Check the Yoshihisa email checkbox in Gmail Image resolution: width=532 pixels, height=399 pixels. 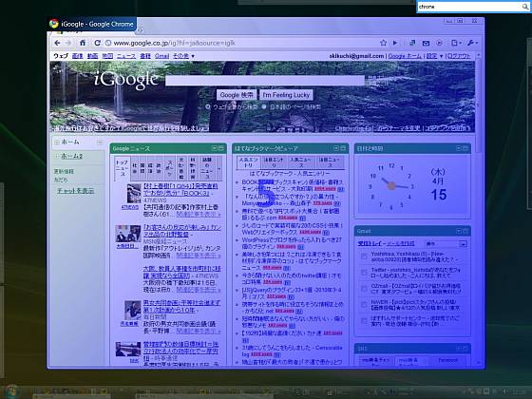coord(364,256)
